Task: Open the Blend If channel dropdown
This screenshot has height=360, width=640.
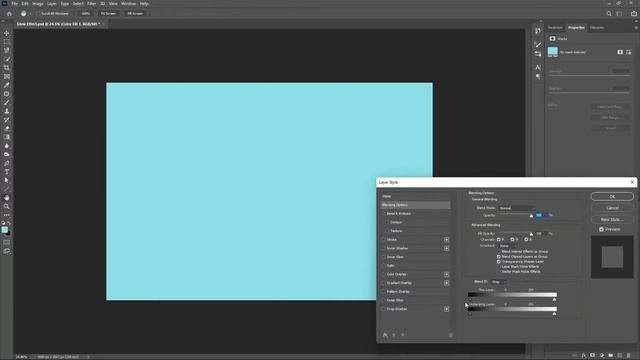Action: tap(499, 282)
